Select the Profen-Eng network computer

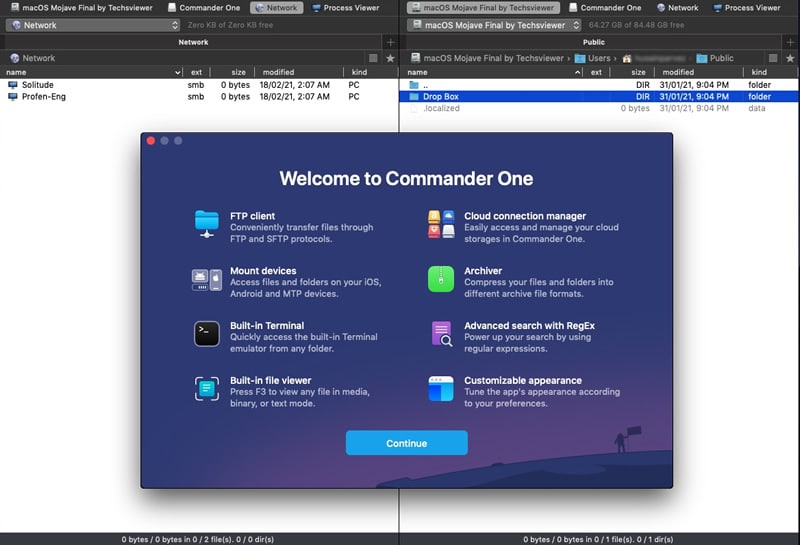43,97
